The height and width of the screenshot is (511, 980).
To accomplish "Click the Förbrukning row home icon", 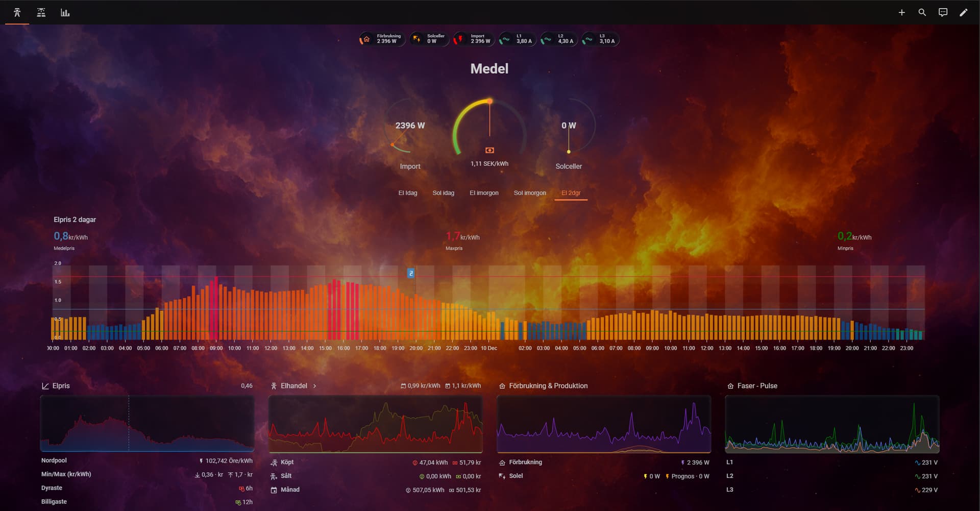I will pos(502,463).
